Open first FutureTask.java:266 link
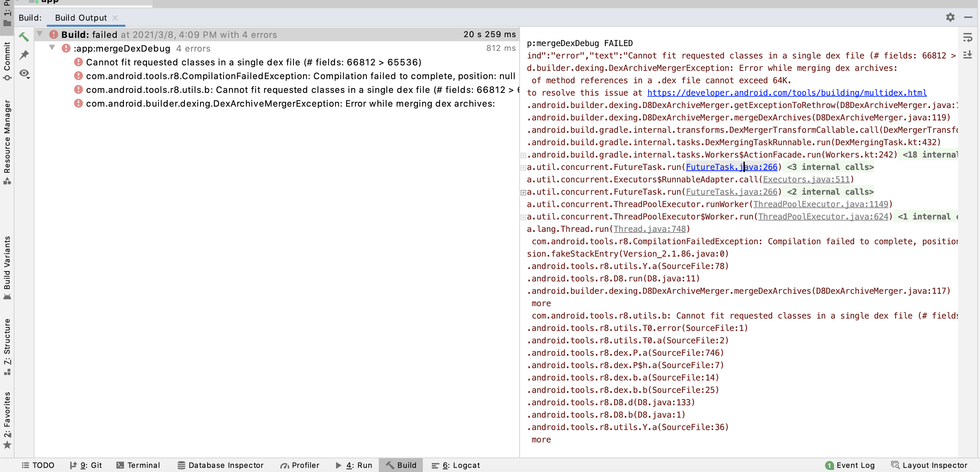The width and height of the screenshot is (980, 472). click(x=732, y=167)
